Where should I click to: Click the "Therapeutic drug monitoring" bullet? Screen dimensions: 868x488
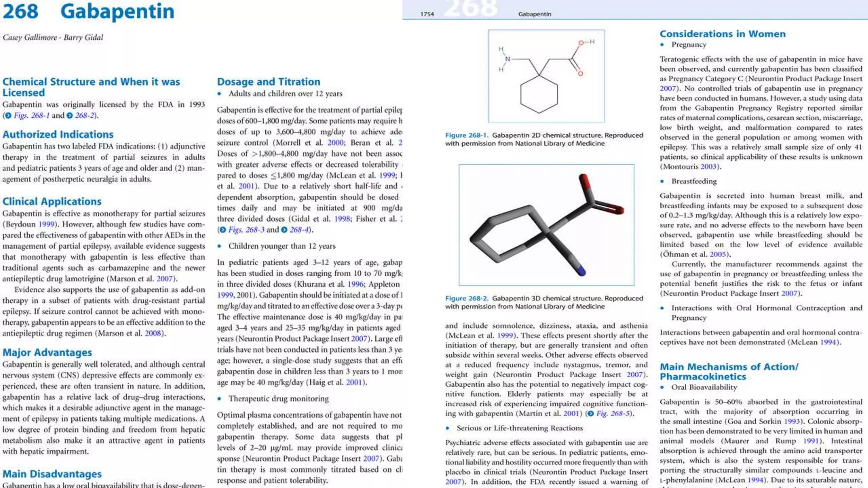278,399
